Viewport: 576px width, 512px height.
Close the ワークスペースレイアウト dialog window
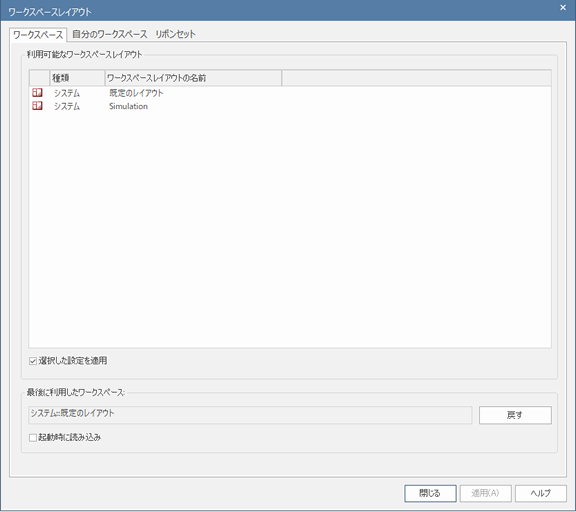pos(563,7)
